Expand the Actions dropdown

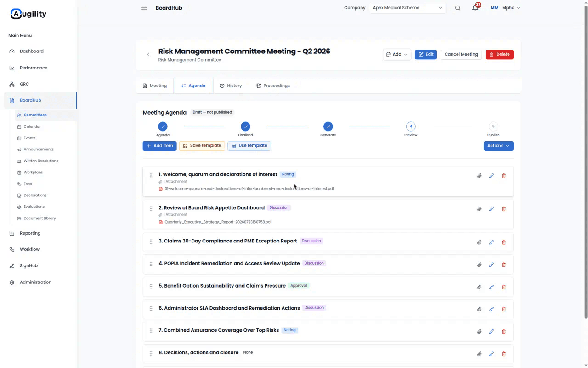(498, 146)
